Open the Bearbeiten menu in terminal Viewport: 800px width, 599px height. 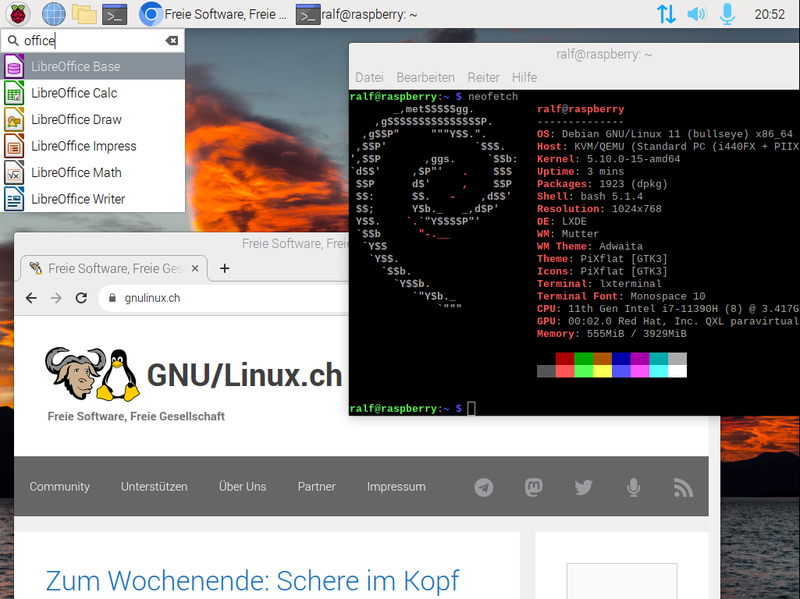click(426, 78)
